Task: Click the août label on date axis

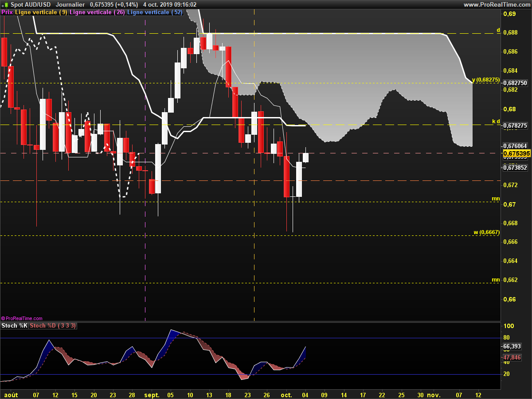Action: point(11,394)
